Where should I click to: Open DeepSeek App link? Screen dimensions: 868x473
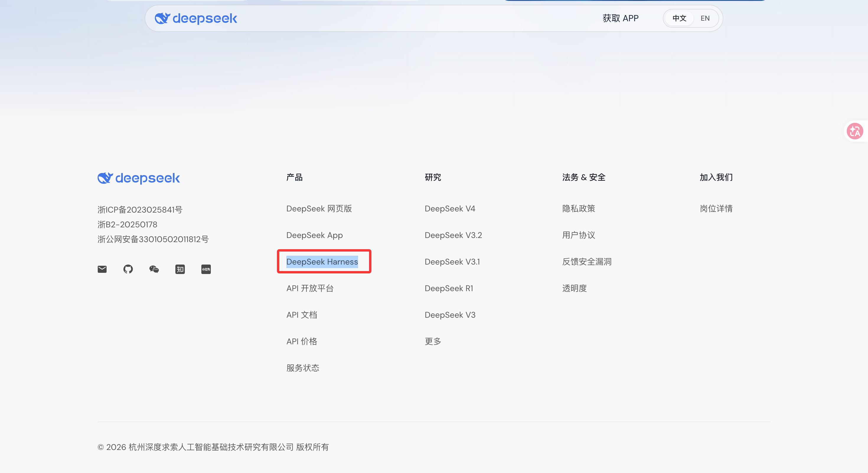314,235
